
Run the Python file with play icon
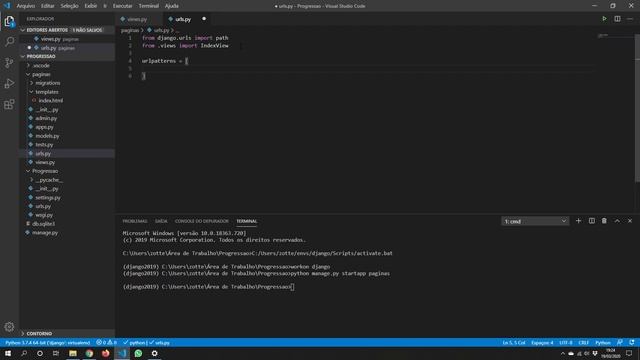point(604,19)
